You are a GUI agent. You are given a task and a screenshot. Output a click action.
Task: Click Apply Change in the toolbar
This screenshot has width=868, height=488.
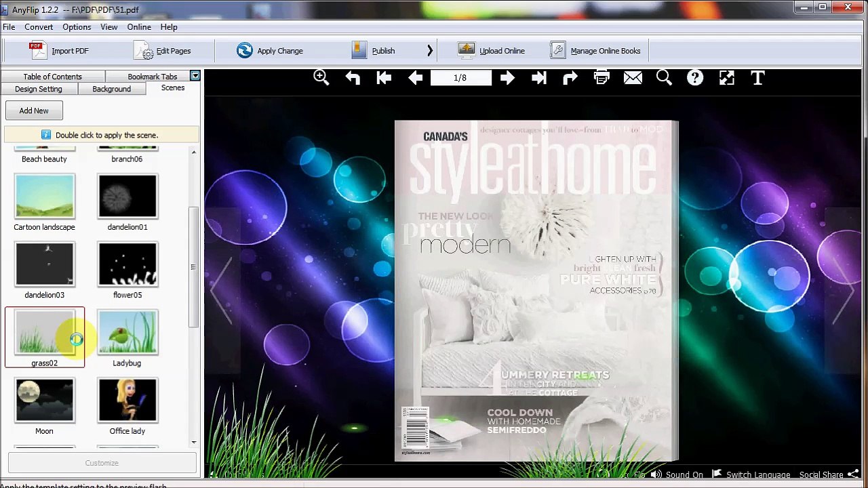pos(270,51)
